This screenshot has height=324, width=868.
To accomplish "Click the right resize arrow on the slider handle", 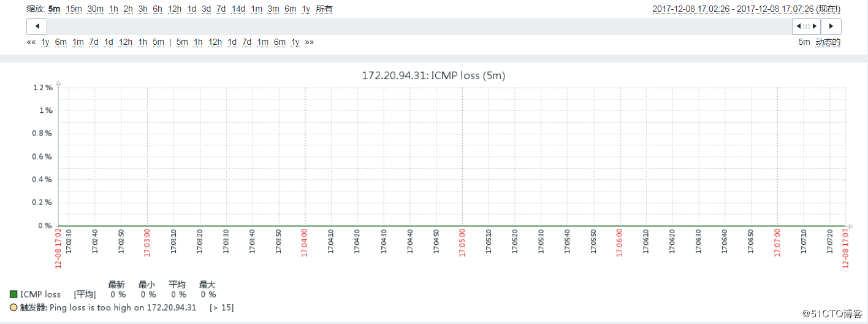I will click(x=815, y=26).
